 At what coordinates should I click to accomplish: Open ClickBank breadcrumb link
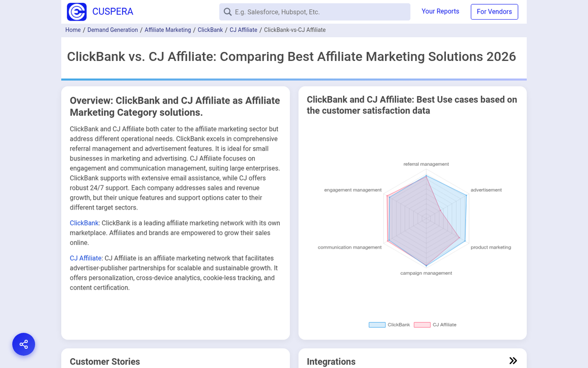210,29
